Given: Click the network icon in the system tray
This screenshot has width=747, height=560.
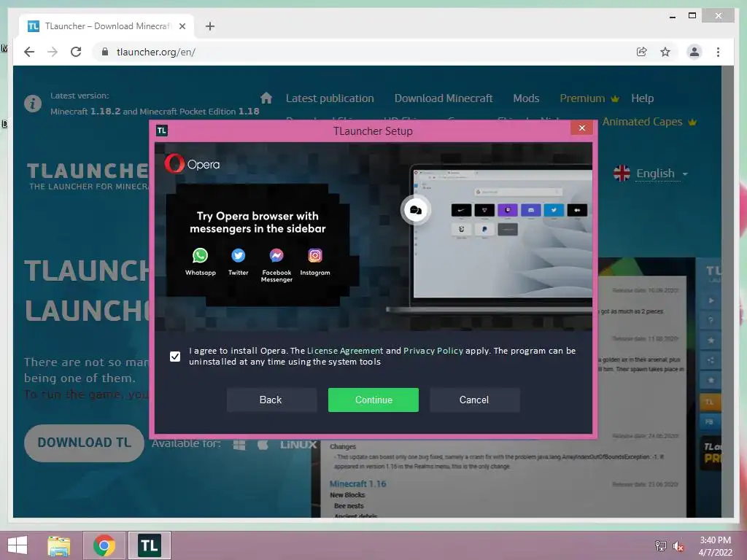Looking at the screenshot, I should tap(660, 545).
